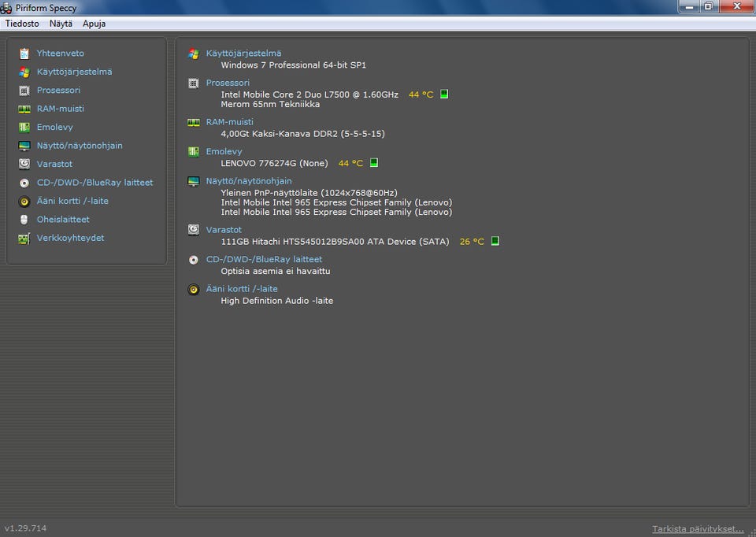Select Näyttö/näytönohjain in the sidebar

[x=80, y=146]
